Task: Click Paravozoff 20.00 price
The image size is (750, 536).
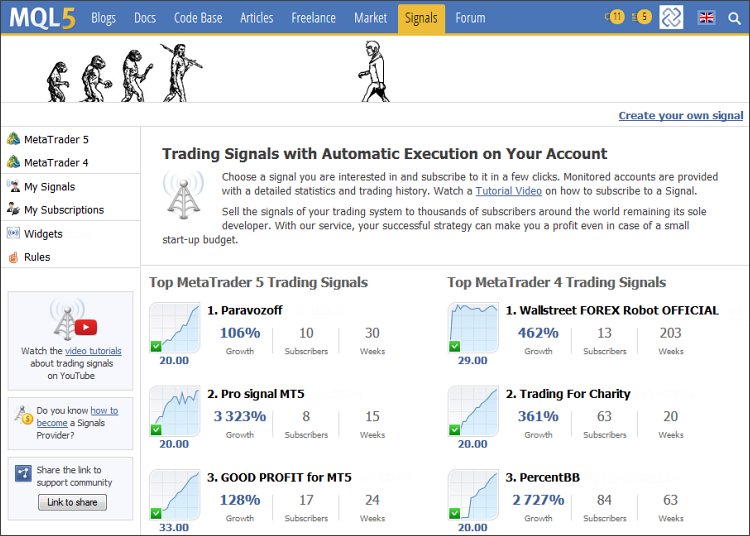Action: [174, 361]
